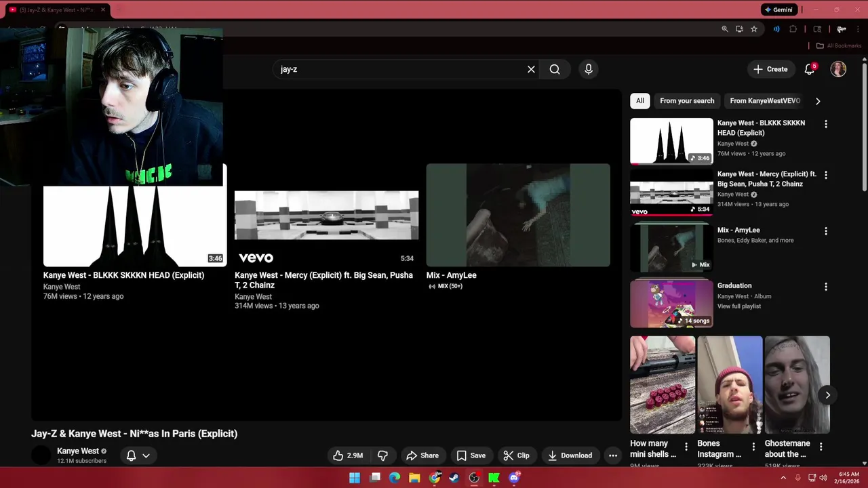Open the Chrome extensions puzzle icon
The width and height of the screenshot is (868, 488).
pyautogui.click(x=793, y=29)
